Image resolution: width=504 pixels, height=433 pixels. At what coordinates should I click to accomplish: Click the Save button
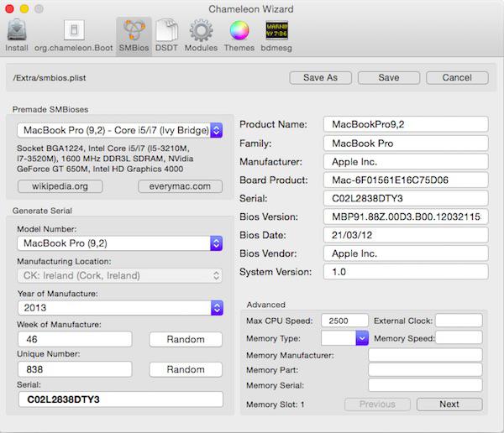click(x=389, y=78)
